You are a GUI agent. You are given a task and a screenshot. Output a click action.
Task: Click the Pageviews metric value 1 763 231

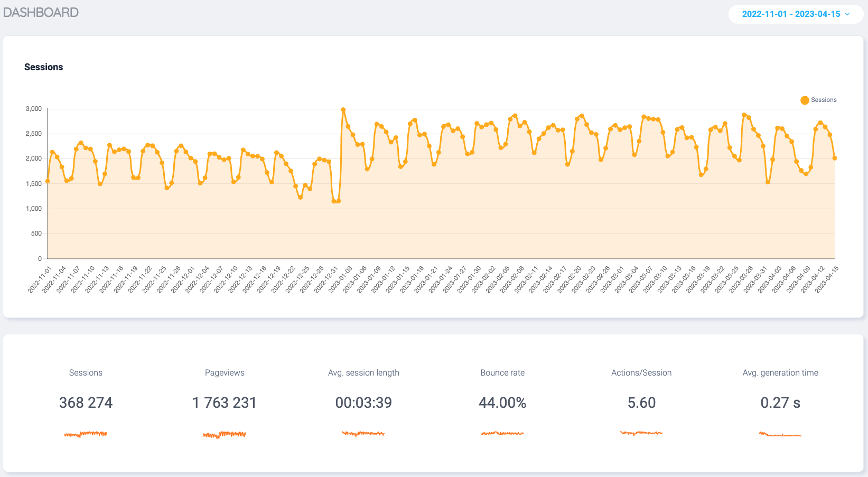click(x=225, y=403)
